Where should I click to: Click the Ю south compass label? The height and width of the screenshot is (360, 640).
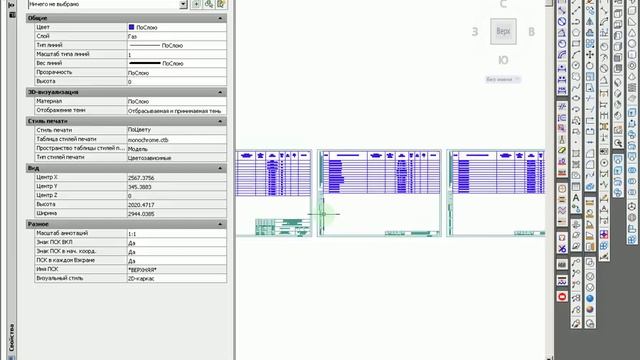(x=503, y=60)
